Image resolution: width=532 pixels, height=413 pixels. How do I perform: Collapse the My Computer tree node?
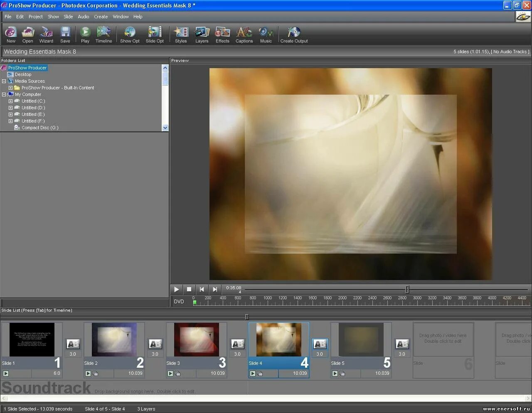pos(4,94)
